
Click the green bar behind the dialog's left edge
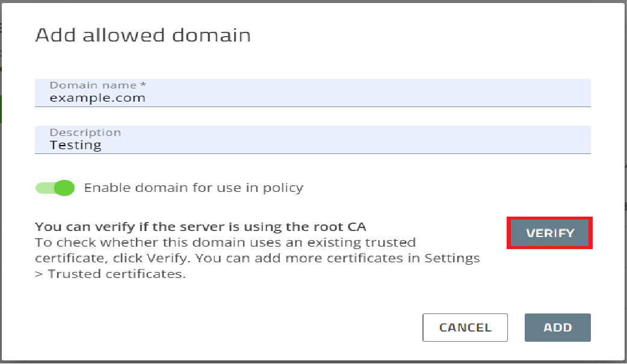tap(1, 109)
